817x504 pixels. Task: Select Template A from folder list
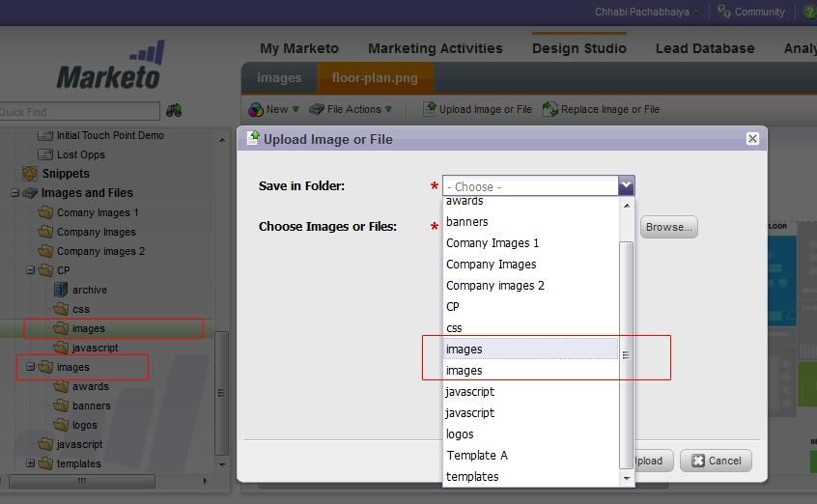coord(477,456)
